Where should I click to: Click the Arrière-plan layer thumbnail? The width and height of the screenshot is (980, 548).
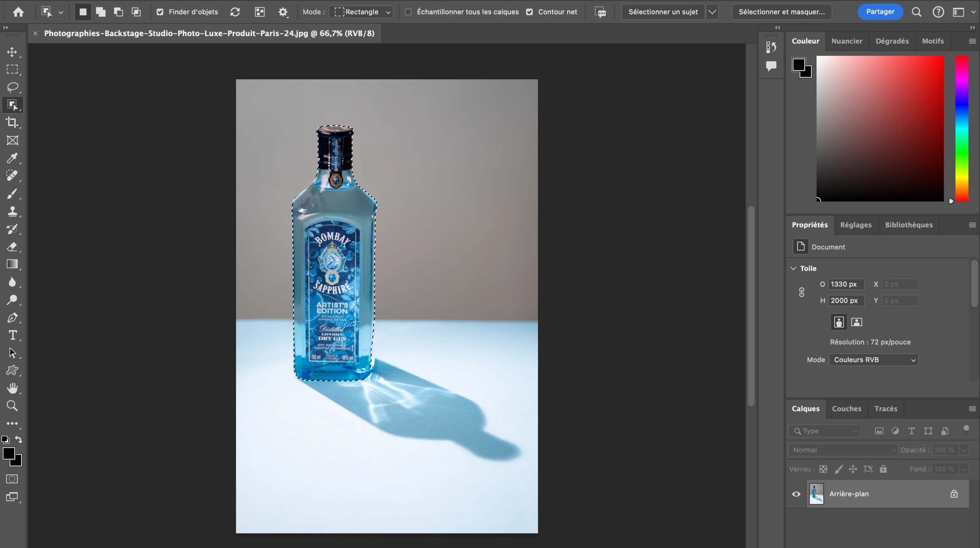point(816,494)
